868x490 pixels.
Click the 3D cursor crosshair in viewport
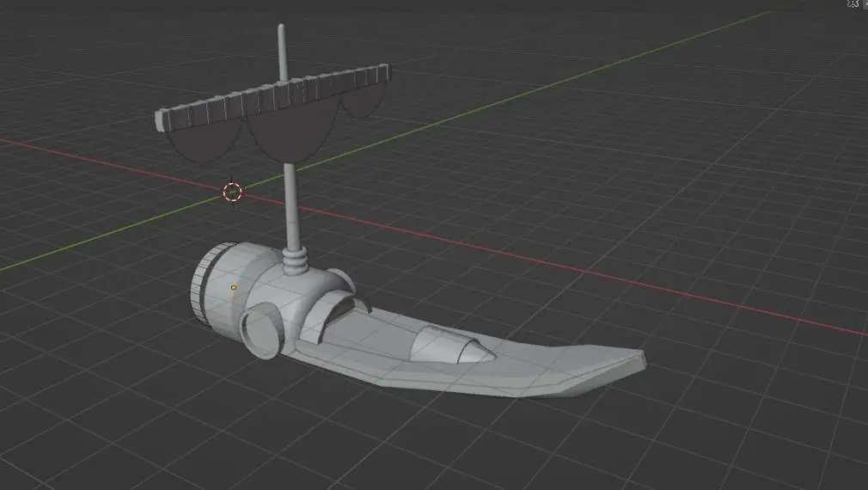(x=233, y=192)
